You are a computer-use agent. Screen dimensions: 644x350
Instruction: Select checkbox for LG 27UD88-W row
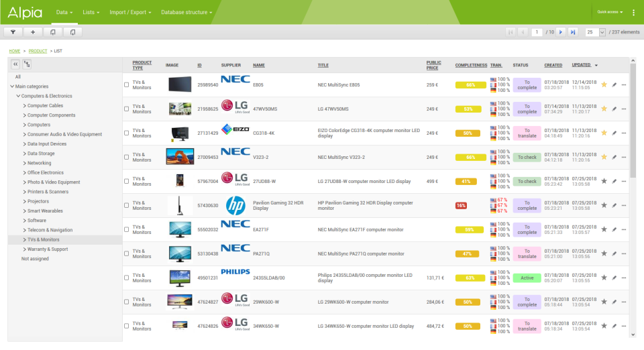click(127, 181)
